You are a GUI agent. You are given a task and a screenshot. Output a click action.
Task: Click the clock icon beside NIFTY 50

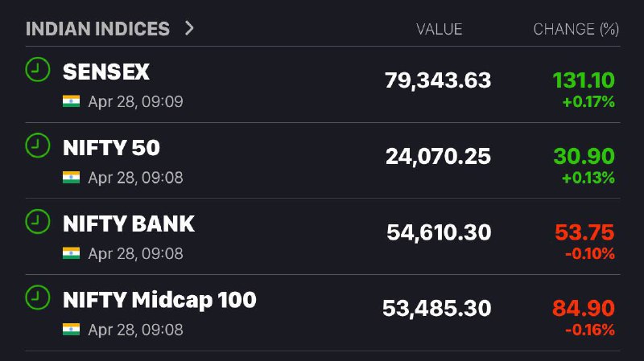pos(37,146)
